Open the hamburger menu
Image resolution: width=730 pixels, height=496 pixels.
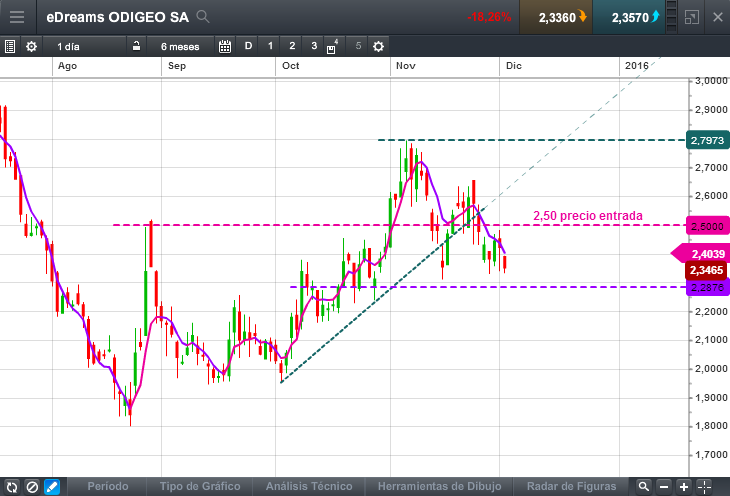[x=17, y=17]
